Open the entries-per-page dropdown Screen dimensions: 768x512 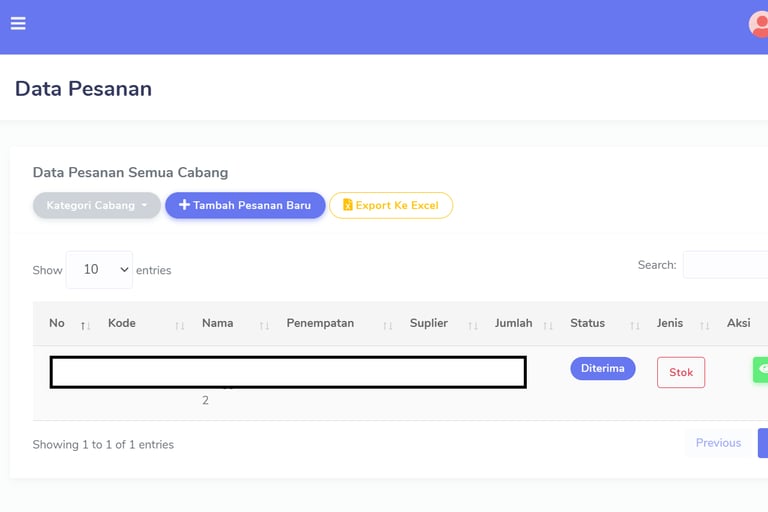99,270
